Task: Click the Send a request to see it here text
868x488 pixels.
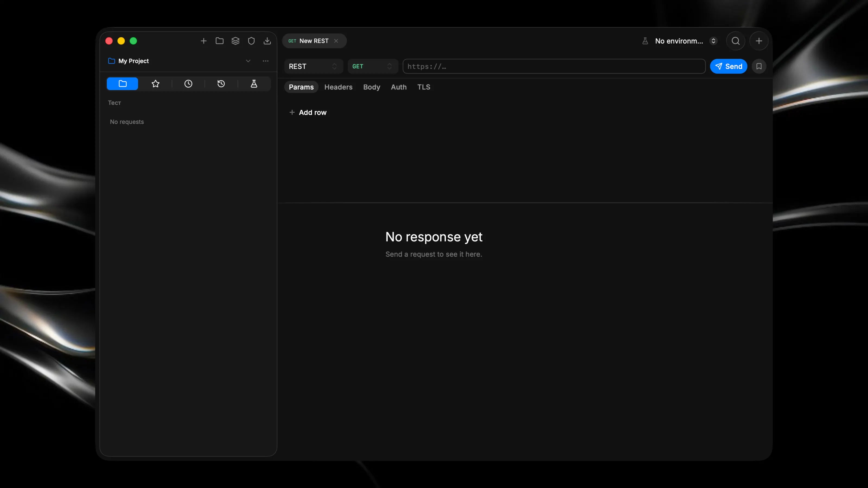Action: click(434, 254)
